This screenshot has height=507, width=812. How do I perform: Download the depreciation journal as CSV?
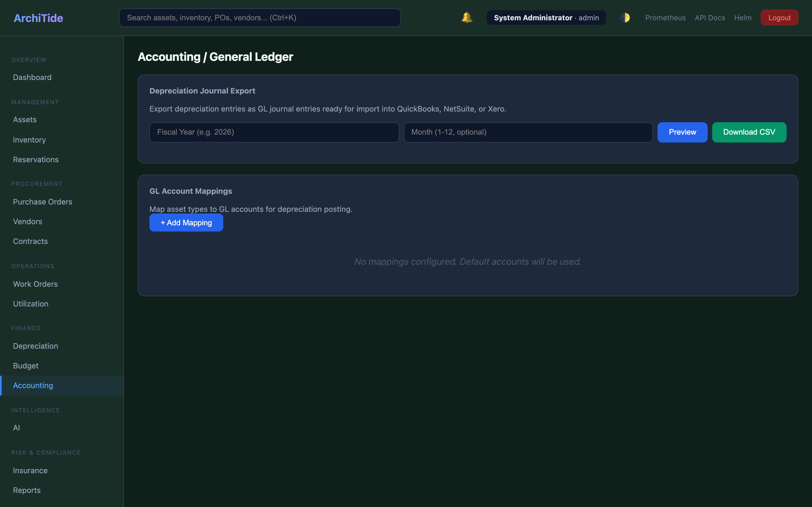click(x=749, y=132)
